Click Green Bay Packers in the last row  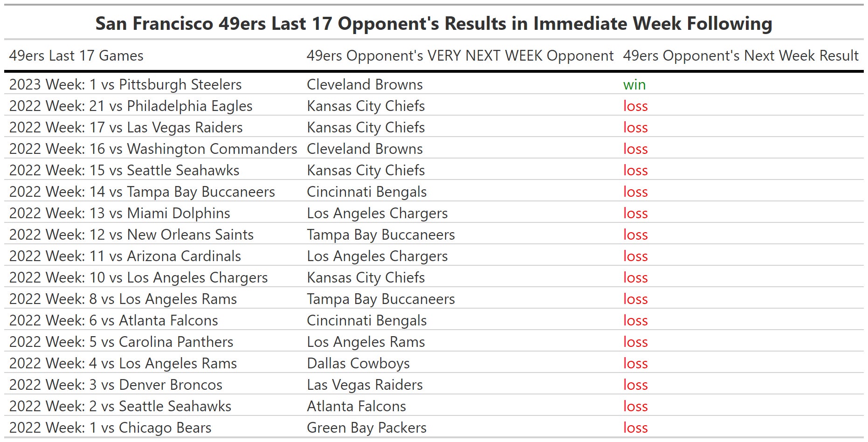pos(366,428)
